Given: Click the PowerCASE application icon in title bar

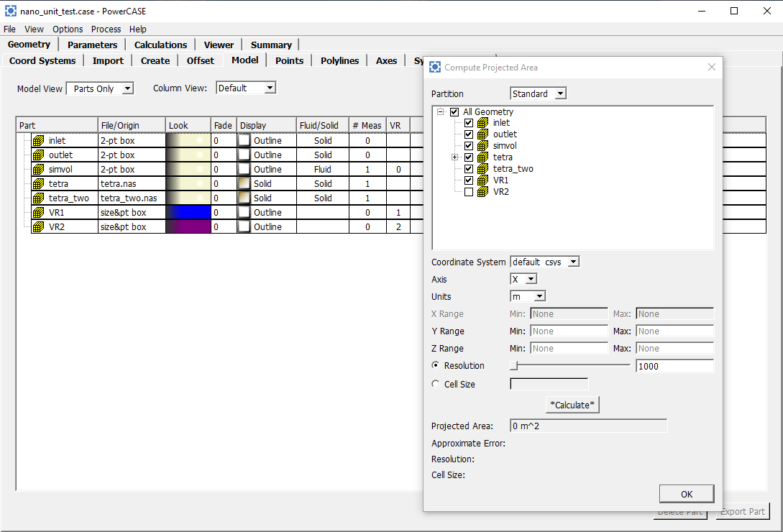Looking at the screenshot, I should [11, 12].
